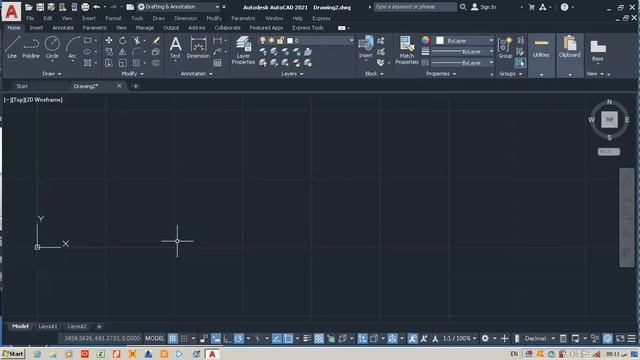Screen dimensions: 640x360
Task: Toggle transparency display in status bar
Action: click(x=319, y=338)
